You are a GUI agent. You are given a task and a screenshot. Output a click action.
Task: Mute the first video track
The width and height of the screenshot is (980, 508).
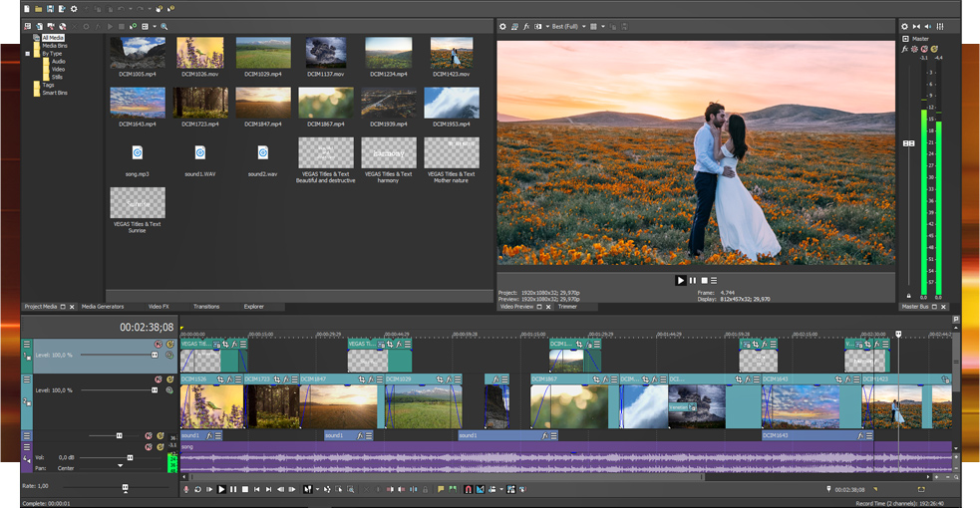pyautogui.click(x=157, y=345)
